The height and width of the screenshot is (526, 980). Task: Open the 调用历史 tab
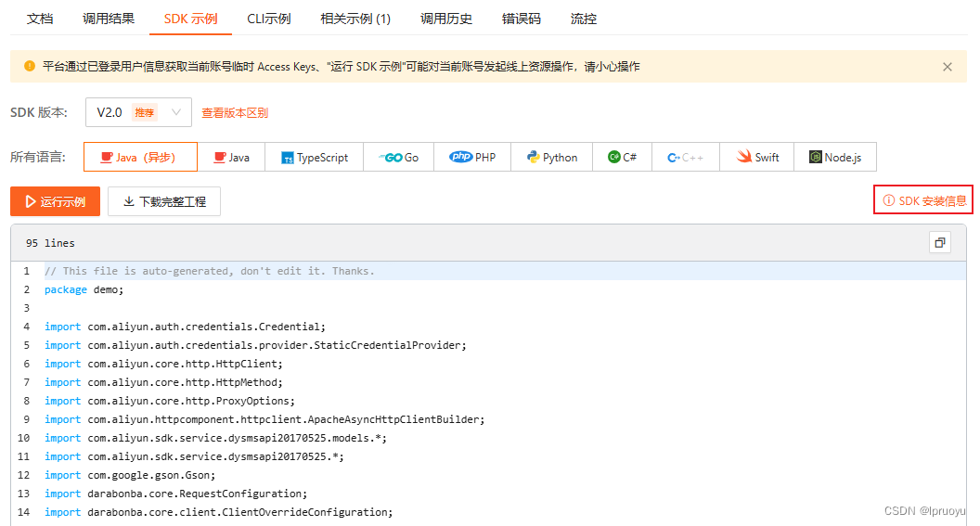pyautogui.click(x=446, y=19)
